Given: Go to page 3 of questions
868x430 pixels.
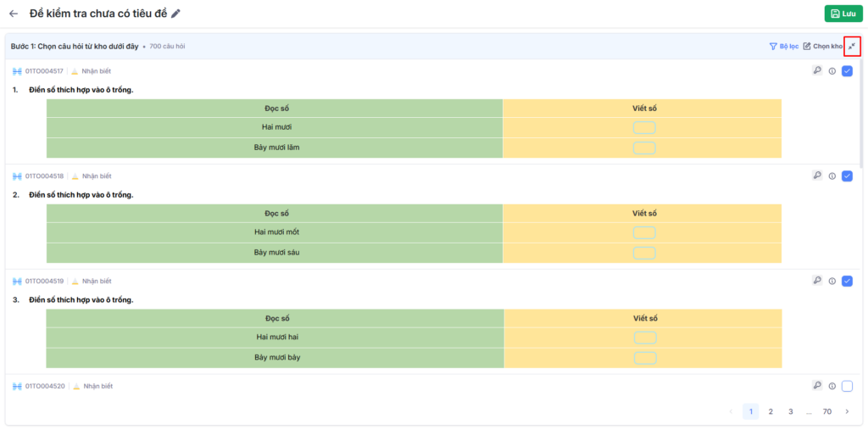Looking at the screenshot, I should 790,411.
